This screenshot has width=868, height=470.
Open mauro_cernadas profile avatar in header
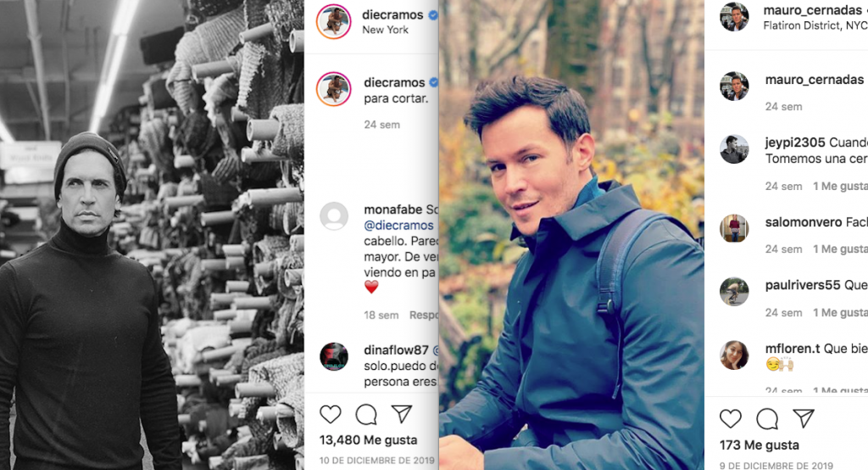pyautogui.click(x=734, y=17)
